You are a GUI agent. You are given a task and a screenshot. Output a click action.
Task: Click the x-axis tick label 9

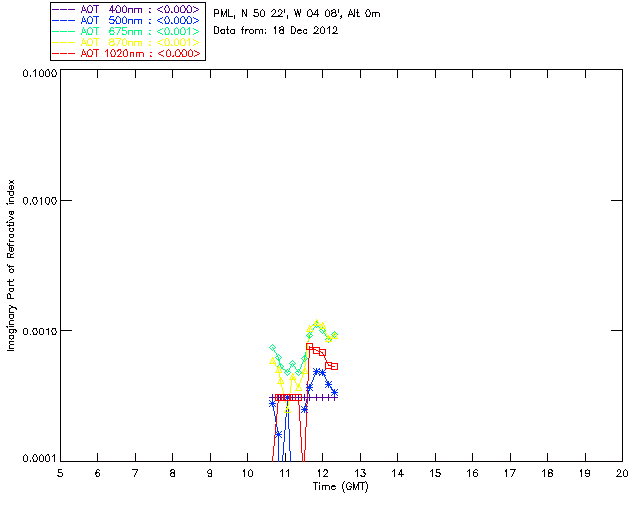point(210,473)
